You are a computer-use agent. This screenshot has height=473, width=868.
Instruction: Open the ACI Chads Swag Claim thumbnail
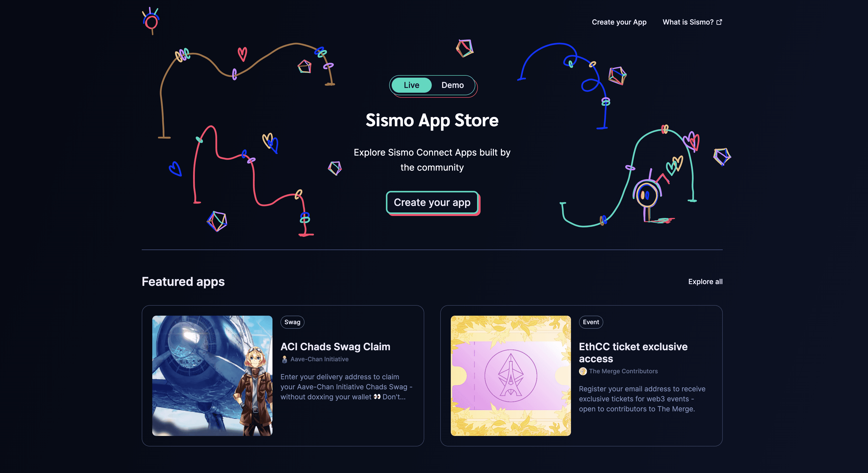212,376
